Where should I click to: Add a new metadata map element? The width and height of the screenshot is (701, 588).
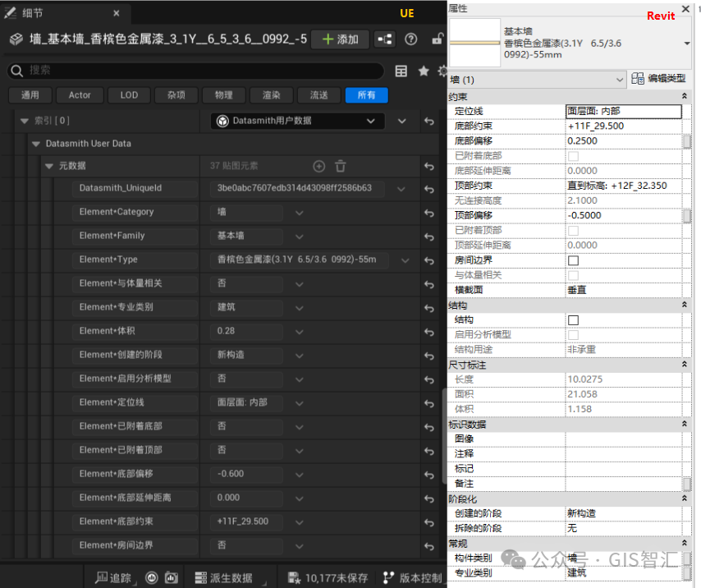318,167
